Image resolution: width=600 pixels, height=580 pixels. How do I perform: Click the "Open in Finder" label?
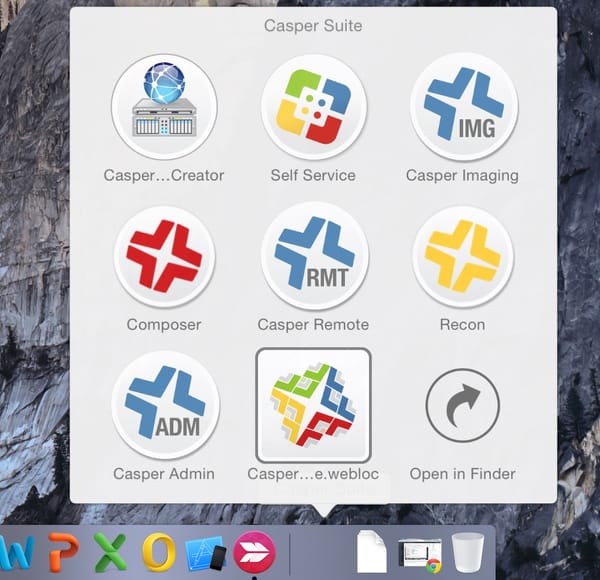tap(462, 474)
